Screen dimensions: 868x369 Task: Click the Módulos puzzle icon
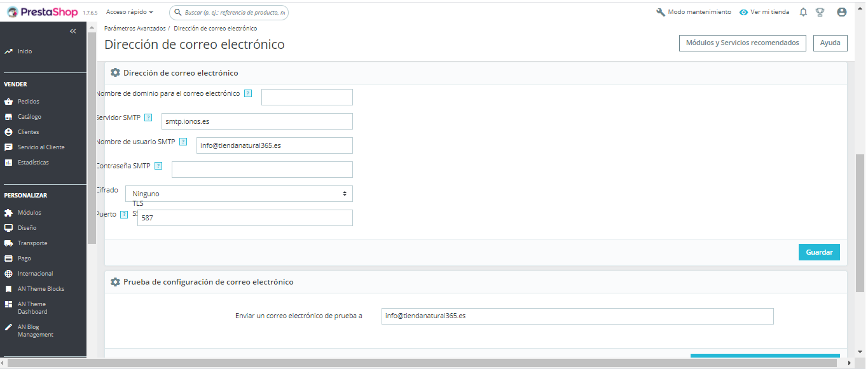8,213
